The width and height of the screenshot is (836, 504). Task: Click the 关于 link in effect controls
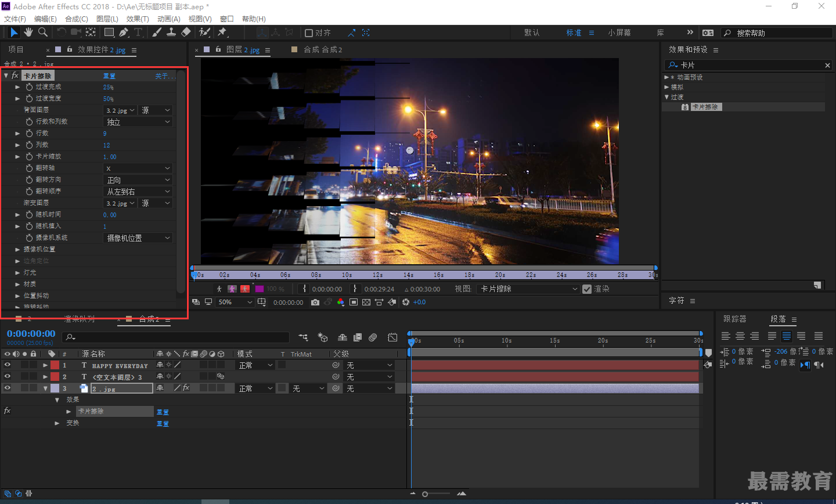point(164,76)
